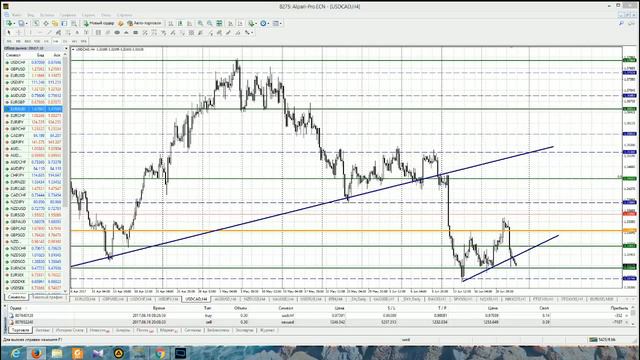Open the Графики menu
Screen dimensions: 640x360
coord(68,15)
